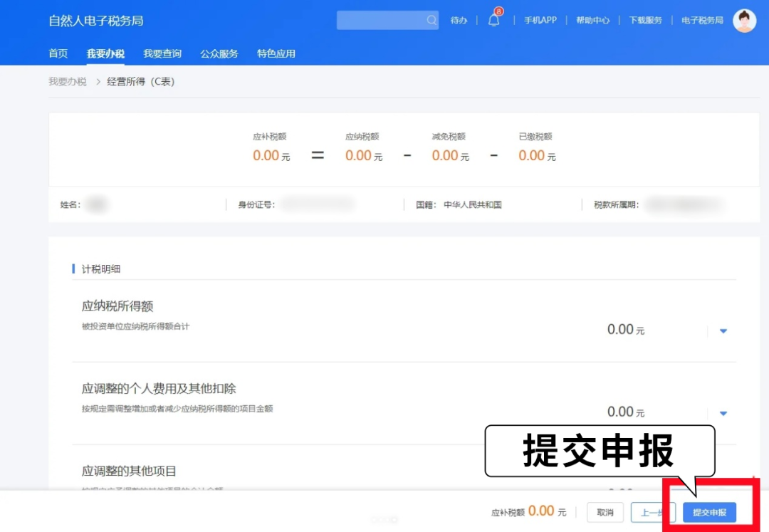Click the search magnifier icon
This screenshot has height=532, width=769.
(431, 21)
